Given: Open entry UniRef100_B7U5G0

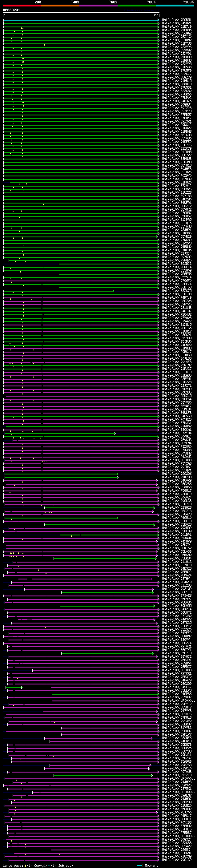Looking at the screenshot, I should (176, 67).
